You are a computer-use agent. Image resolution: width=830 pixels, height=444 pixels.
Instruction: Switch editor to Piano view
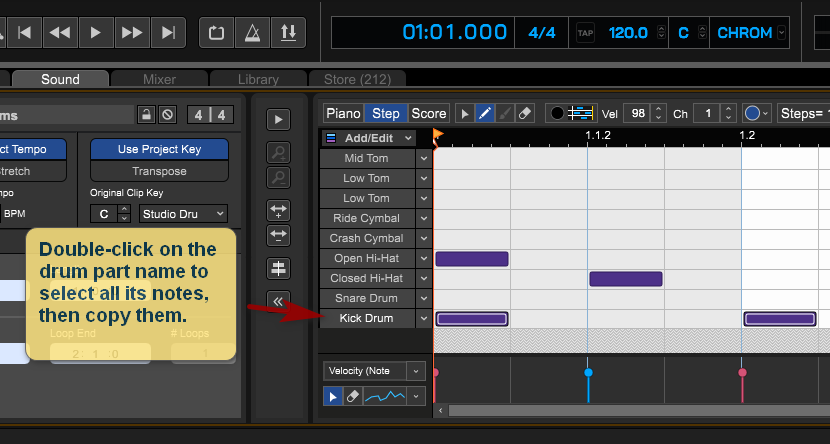[343, 113]
